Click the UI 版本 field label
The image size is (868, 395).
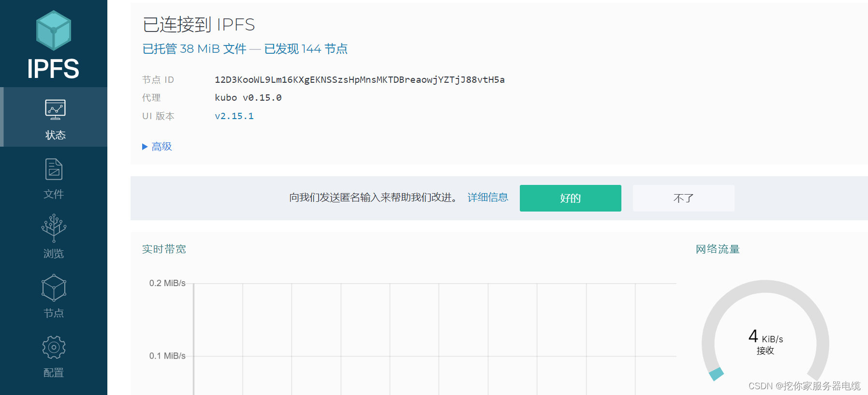(158, 116)
